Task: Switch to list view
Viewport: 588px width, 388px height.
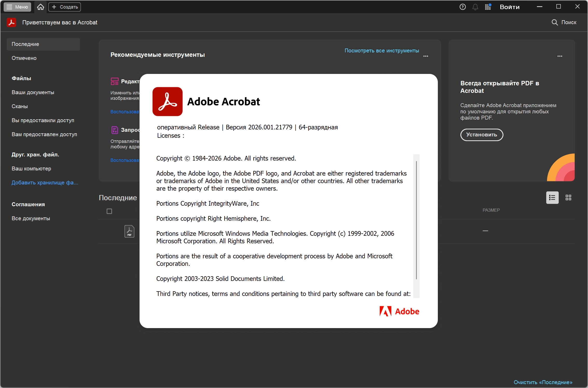Action: [552, 198]
